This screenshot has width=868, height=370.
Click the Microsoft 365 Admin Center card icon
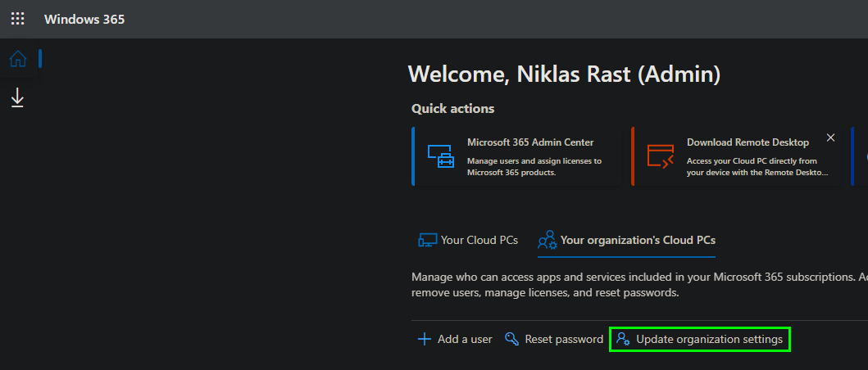pos(440,156)
